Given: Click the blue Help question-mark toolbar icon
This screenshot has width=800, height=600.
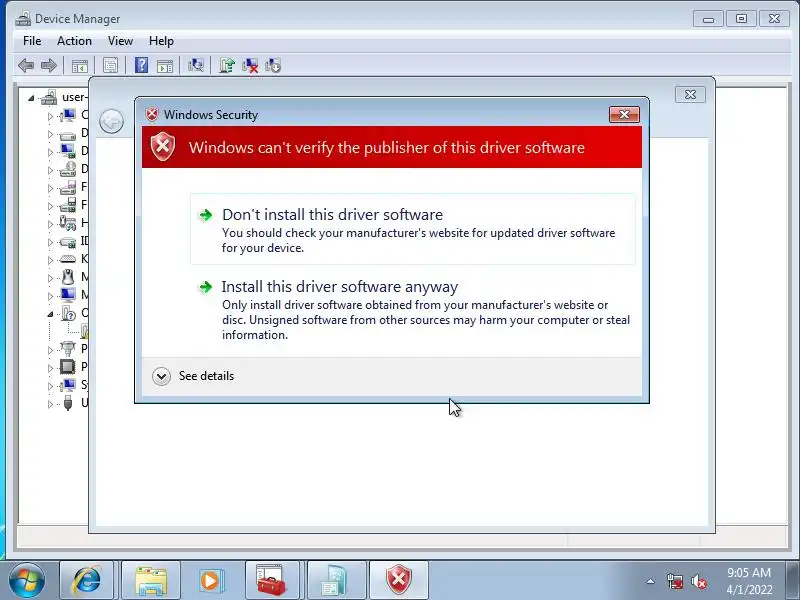Looking at the screenshot, I should coord(141,65).
